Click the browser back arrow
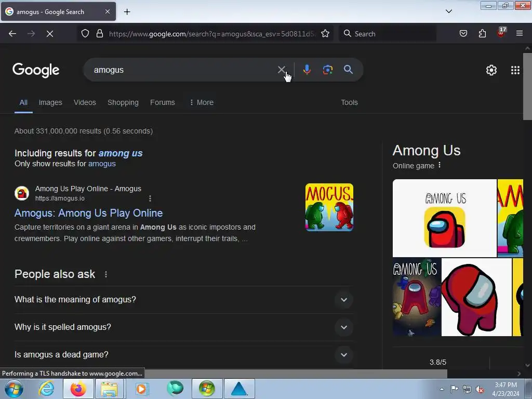 [12, 34]
